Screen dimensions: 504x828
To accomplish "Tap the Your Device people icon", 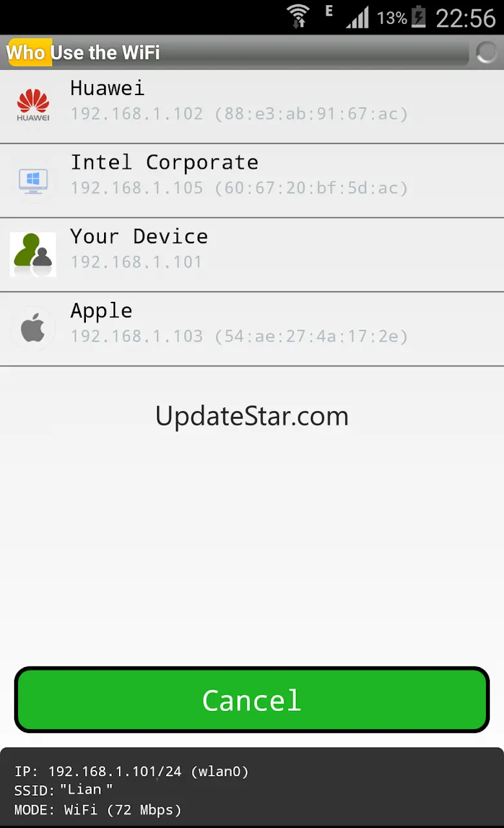I will 33,255.
